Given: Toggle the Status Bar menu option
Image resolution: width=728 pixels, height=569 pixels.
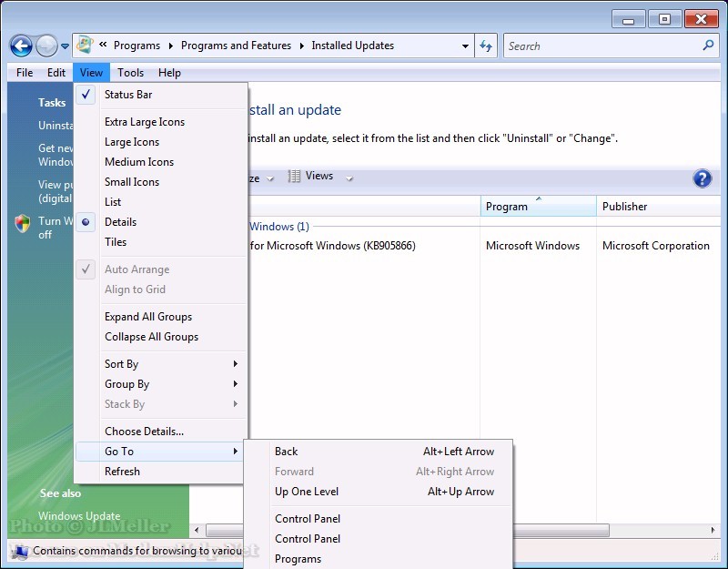Looking at the screenshot, I should coord(128,95).
